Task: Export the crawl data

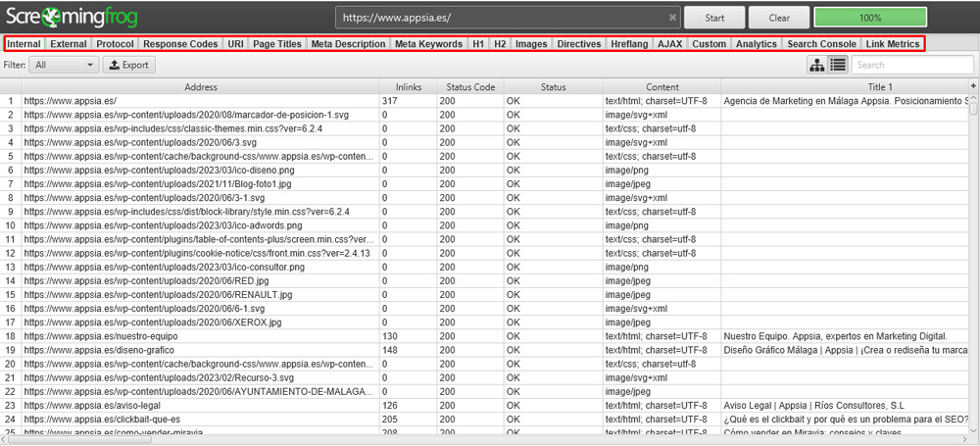Action: tap(128, 65)
